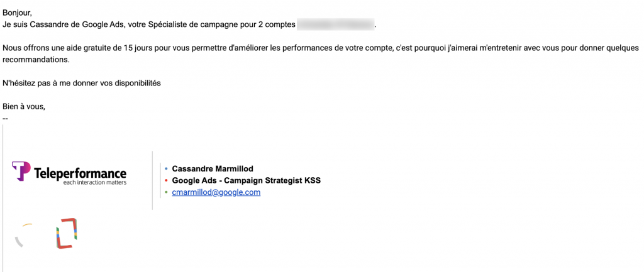Screen dimensions: 644x272
Task: Click the red and green square bracket icon
Action: pos(66,232)
